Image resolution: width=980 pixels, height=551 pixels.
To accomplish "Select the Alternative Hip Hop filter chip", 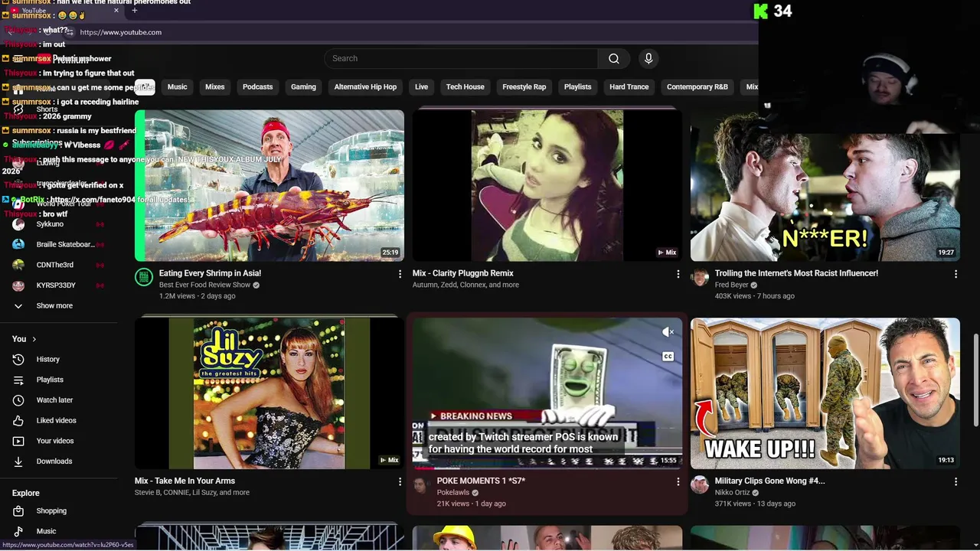I will pos(365,86).
